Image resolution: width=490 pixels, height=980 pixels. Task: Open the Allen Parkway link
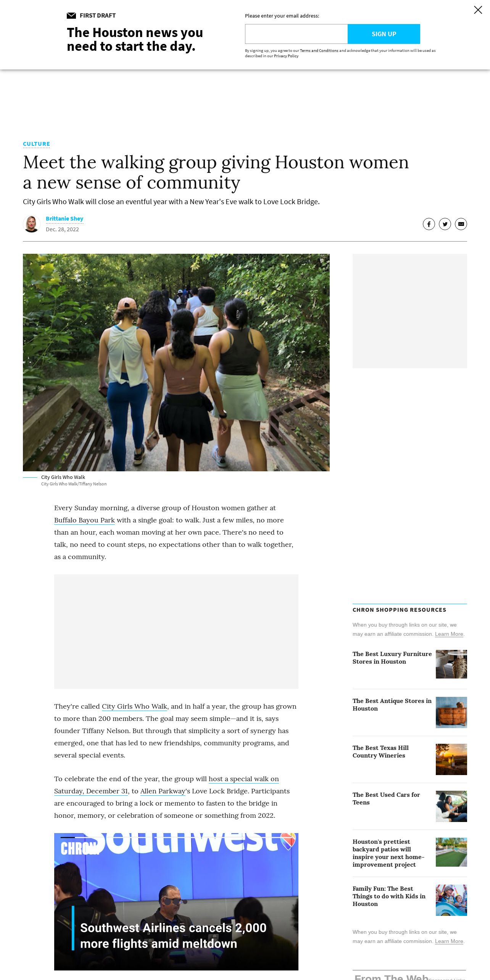(x=163, y=791)
